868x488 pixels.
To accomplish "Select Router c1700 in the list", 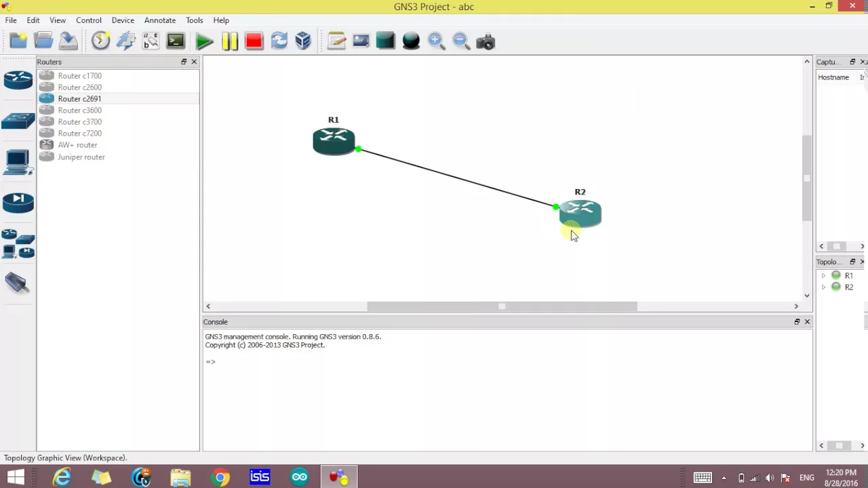I will [118, 76].
